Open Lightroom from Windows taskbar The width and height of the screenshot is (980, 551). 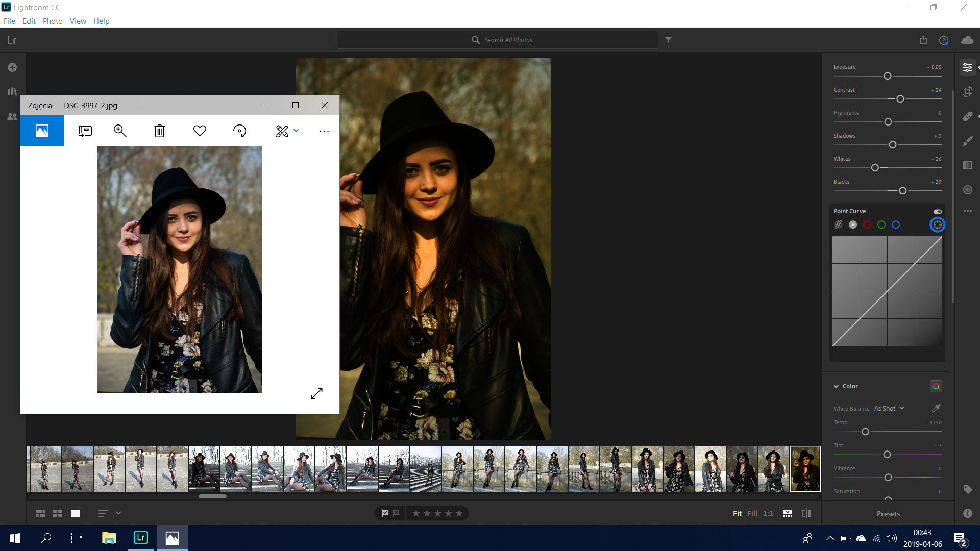coord(140,538)
